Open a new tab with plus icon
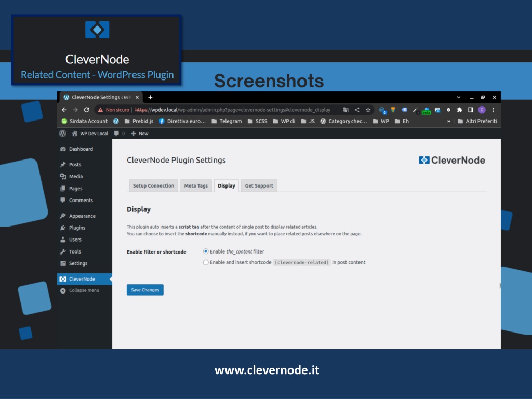The width and height of the screenshot is (532, 399). [x=150, y=97]
